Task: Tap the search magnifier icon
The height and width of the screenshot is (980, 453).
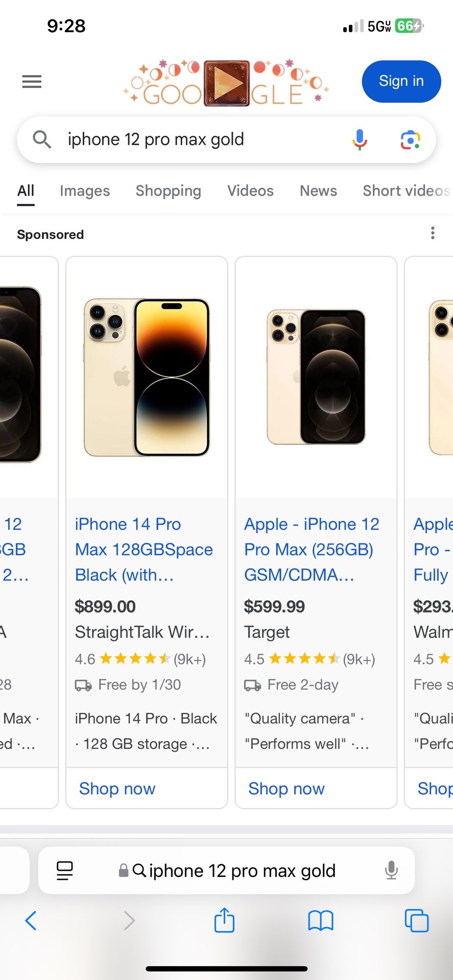Action: coord(42,139)
